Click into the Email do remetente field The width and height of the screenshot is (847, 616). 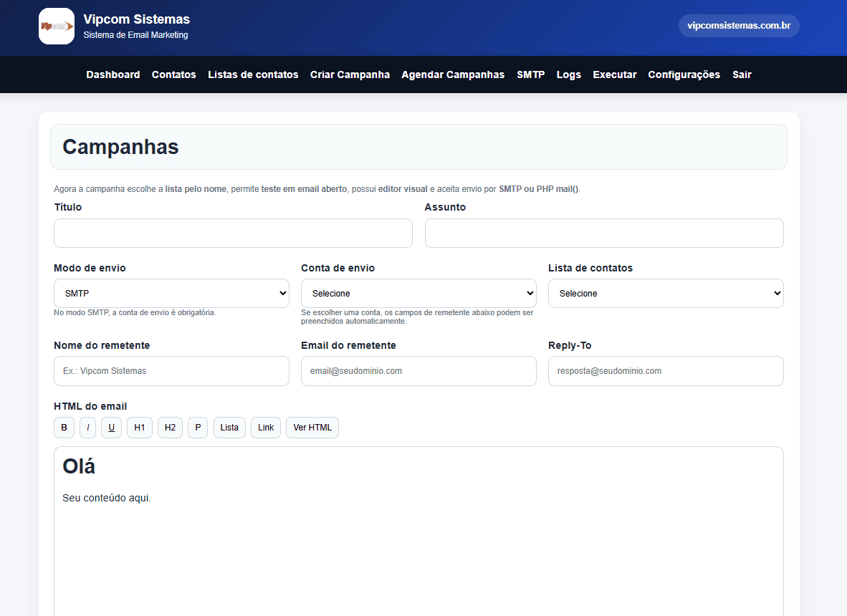pyautogui.click(x=418, y=371)
